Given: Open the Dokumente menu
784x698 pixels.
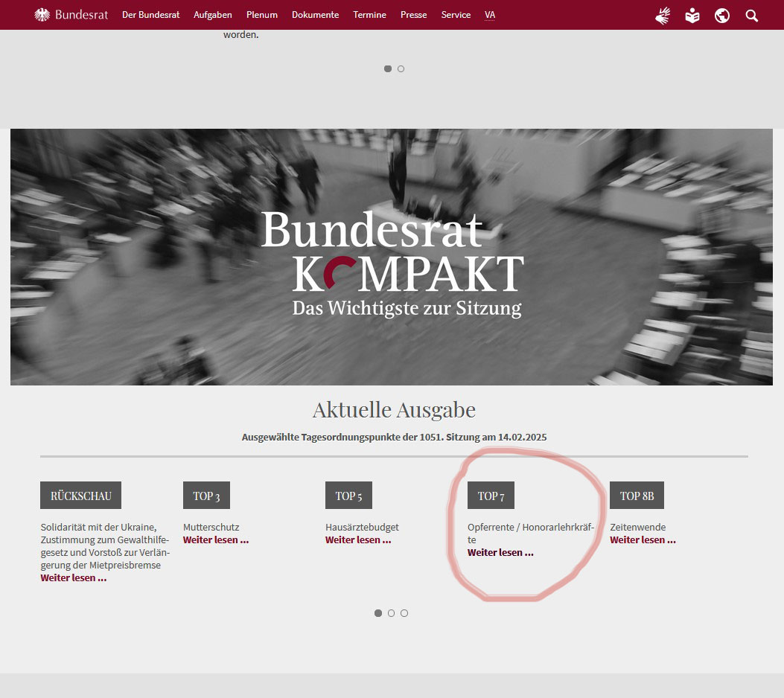Looking at the screenshot, I should 316,15.
